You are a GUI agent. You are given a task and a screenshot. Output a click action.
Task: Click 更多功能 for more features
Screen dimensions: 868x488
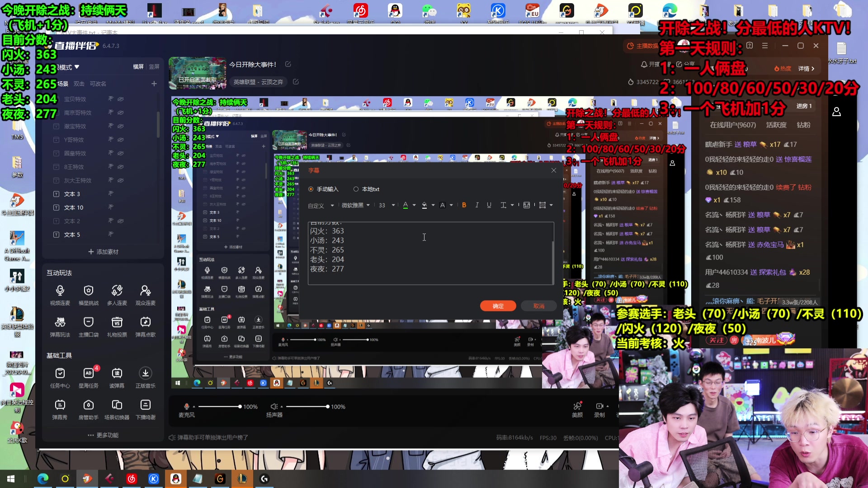pyautogui.click(x=103, y=435)
